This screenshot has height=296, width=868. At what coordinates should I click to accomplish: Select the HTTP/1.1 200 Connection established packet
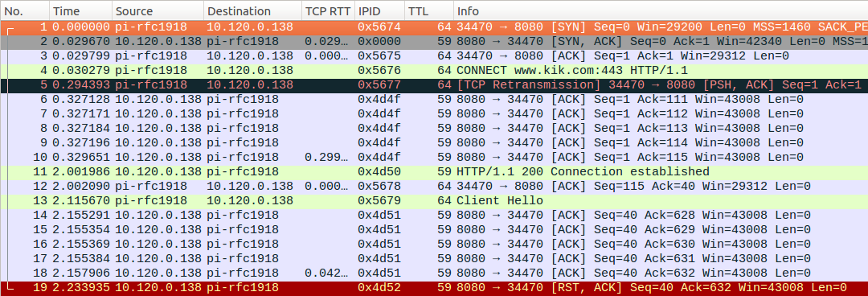[x=434, y=171]
